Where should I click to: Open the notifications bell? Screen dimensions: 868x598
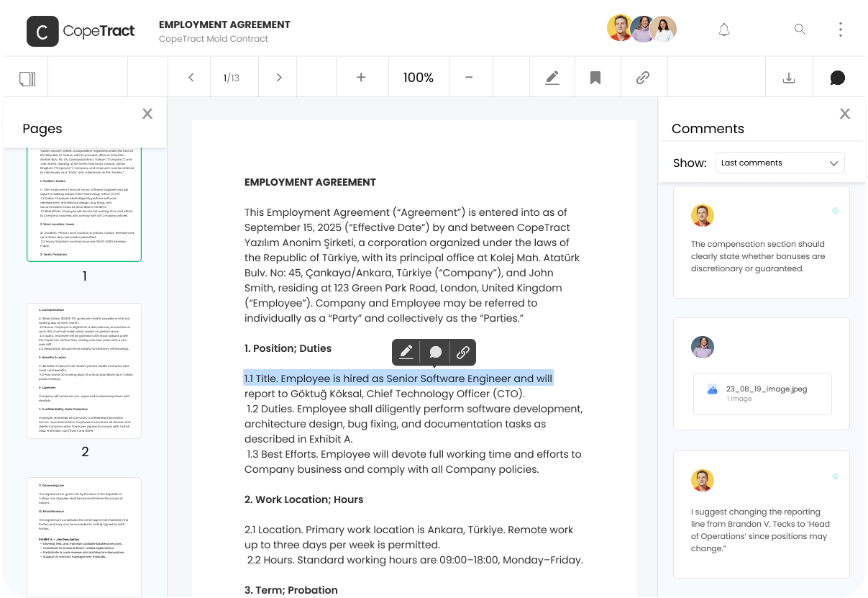[x=724, y=29]
